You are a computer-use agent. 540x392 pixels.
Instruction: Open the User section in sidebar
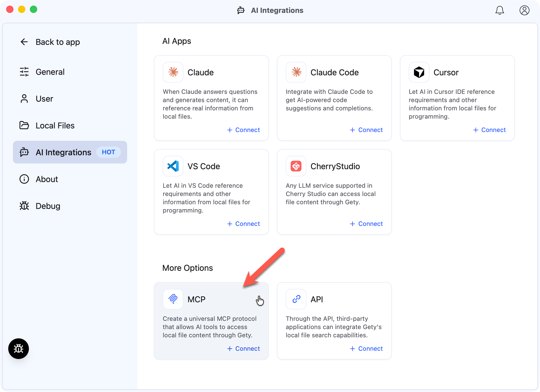pos(44,99)
